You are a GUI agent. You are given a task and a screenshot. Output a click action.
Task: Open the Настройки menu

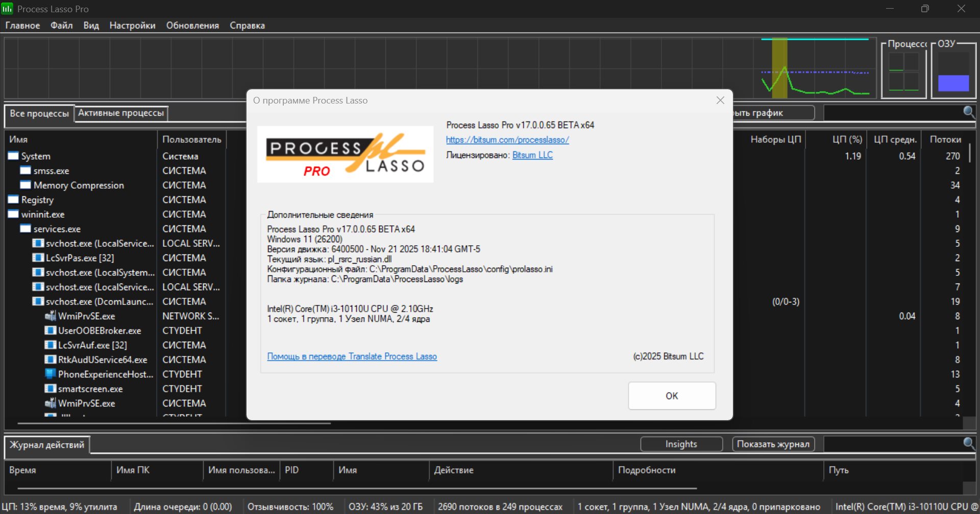click(x=132, y=25)
